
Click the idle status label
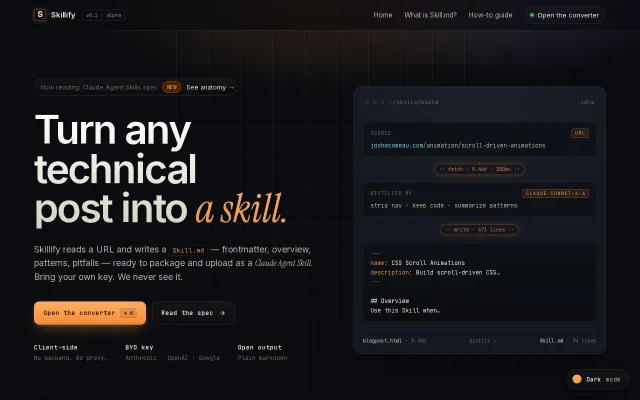[x=587, y=102]
